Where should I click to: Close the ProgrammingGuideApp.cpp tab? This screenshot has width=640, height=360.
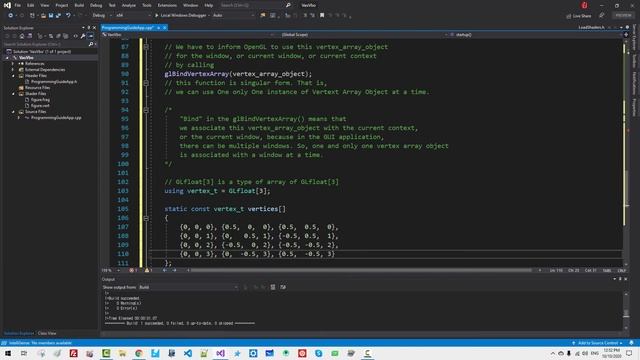tap(164, 28)
